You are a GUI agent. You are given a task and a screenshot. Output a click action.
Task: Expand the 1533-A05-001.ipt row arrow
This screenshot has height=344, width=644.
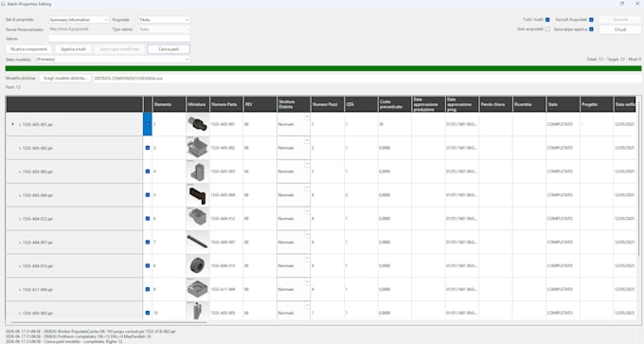(x=12, y=124)
